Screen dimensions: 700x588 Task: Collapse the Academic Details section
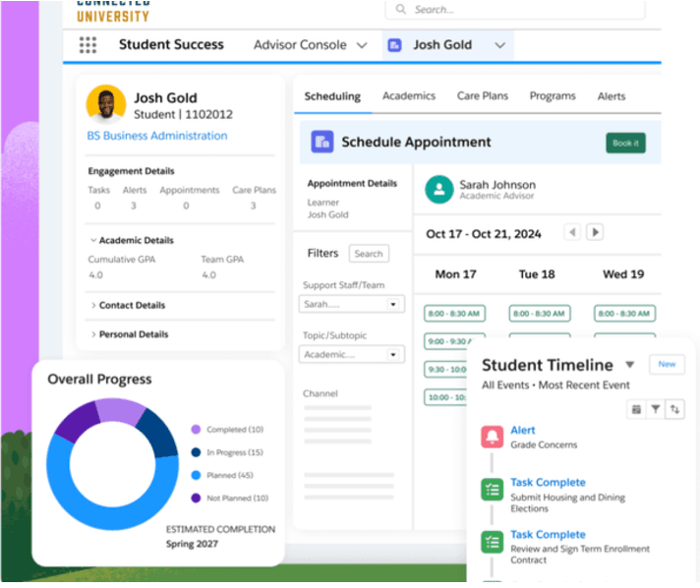[x=93, y=240]
